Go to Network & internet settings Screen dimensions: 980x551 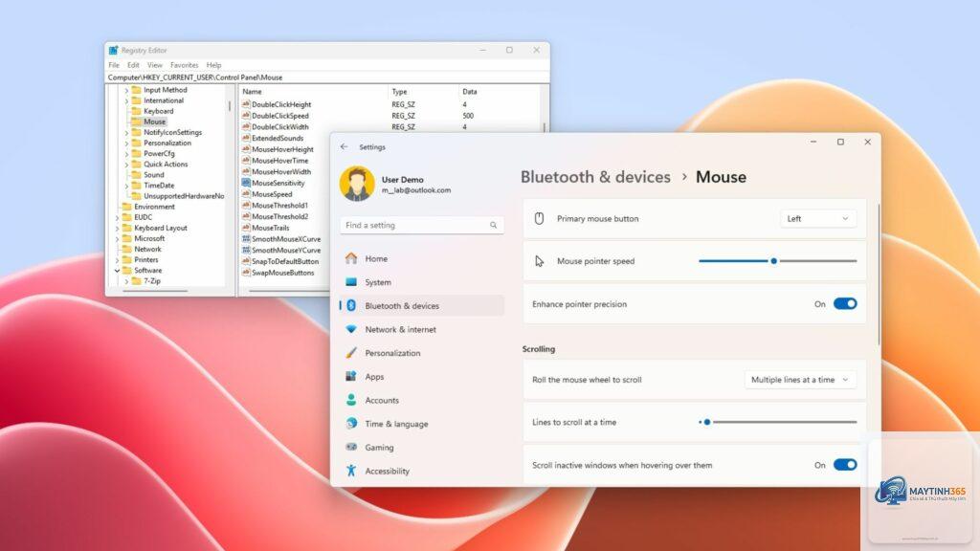[x=422, y=329]
